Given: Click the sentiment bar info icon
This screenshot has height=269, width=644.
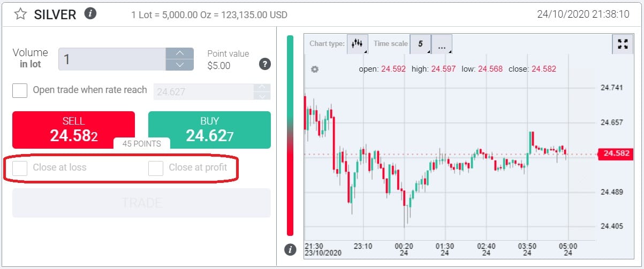Looking at the screenshot, I should [x=290, y=249].
